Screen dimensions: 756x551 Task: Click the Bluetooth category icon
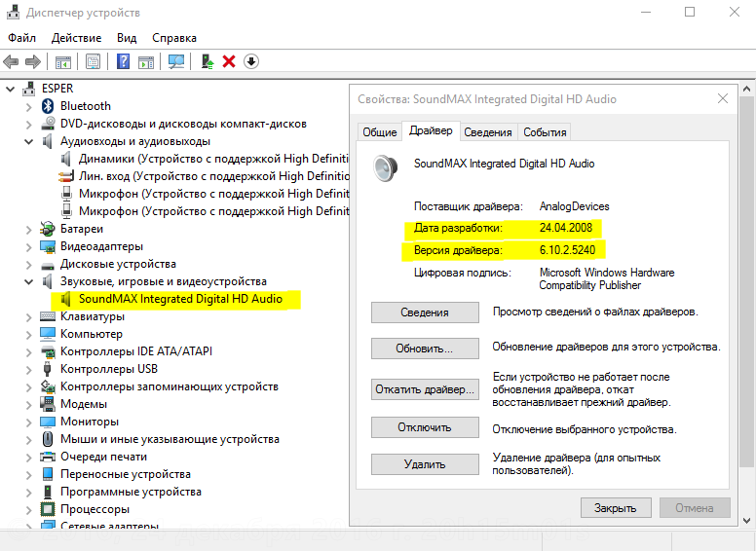pos(48,106)
